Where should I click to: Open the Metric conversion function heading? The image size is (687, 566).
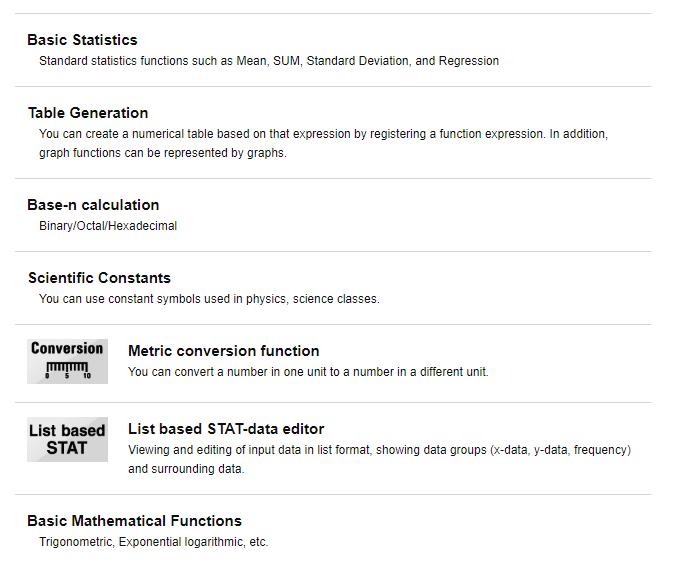[x=223, y=351]
